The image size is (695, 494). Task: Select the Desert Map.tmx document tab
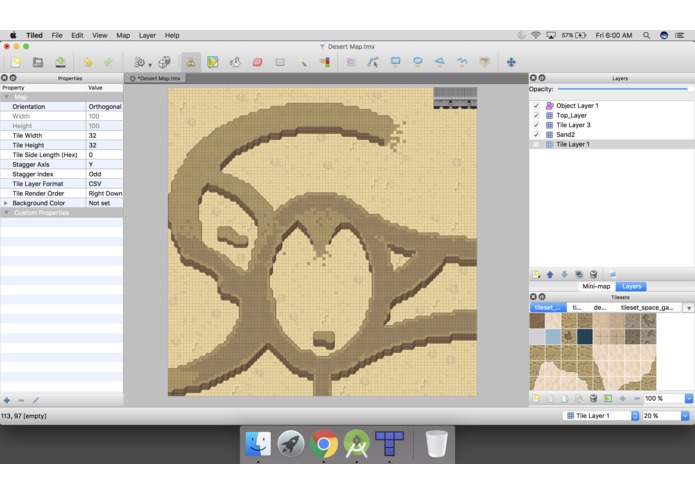[x=155, y=78]
